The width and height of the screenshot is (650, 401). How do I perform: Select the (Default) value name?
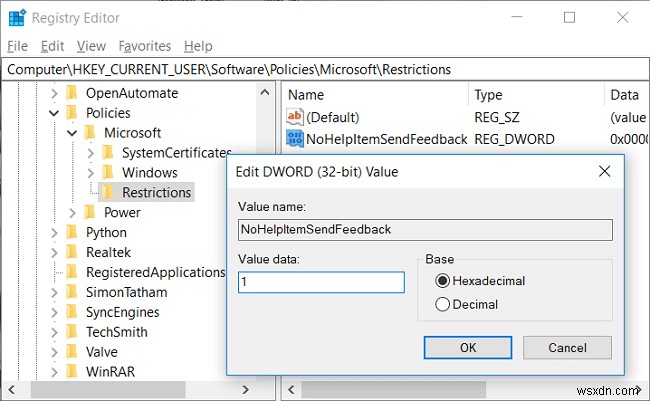click(332, 117)
